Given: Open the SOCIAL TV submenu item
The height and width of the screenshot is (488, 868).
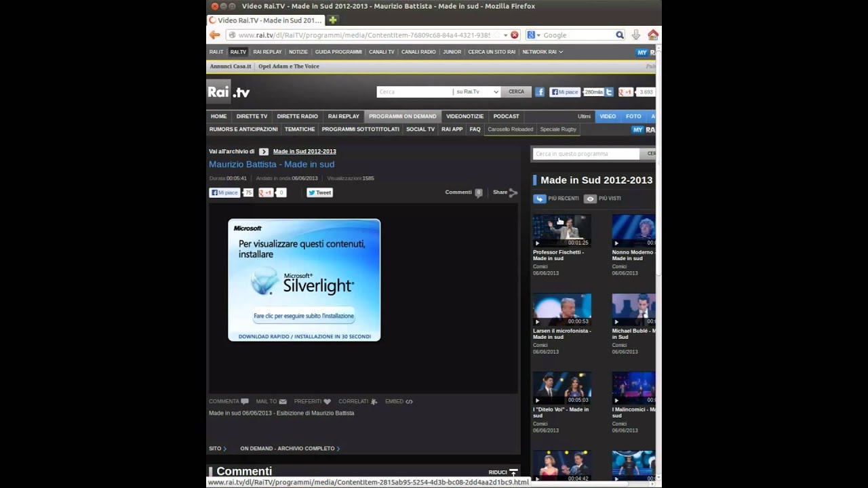Looking at the screenshot, I should [x=420, y=129].
